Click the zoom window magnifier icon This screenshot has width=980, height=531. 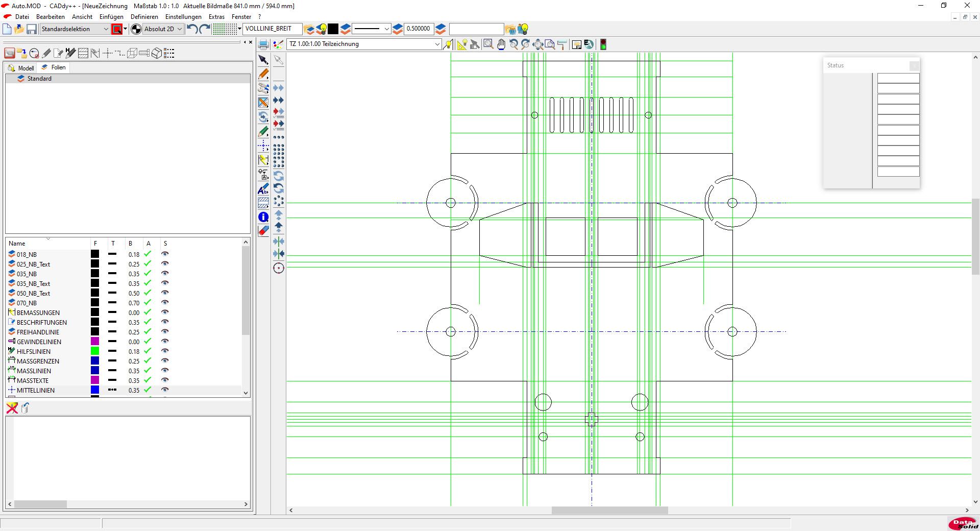pos(488,44)
